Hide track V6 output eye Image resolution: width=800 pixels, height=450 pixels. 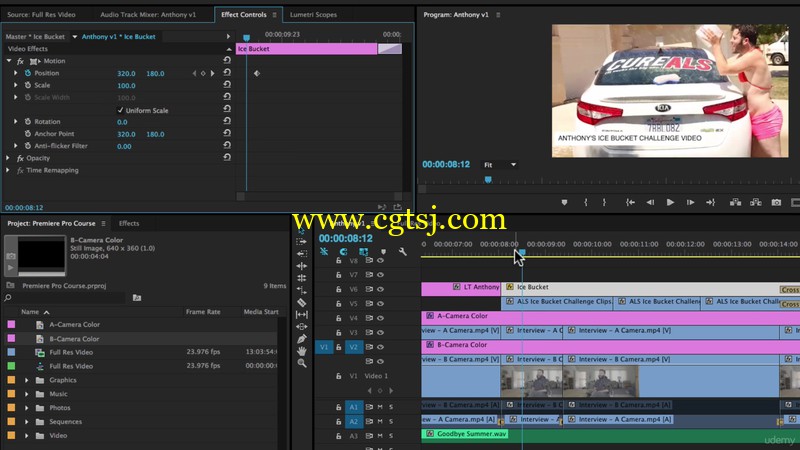coord(380,289)
